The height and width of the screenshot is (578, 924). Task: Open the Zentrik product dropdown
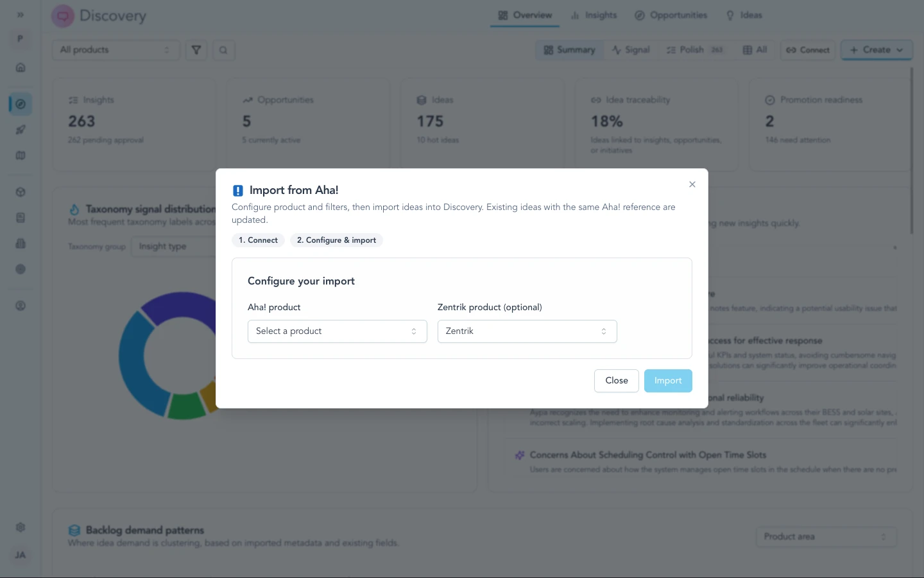coord(526,331)
